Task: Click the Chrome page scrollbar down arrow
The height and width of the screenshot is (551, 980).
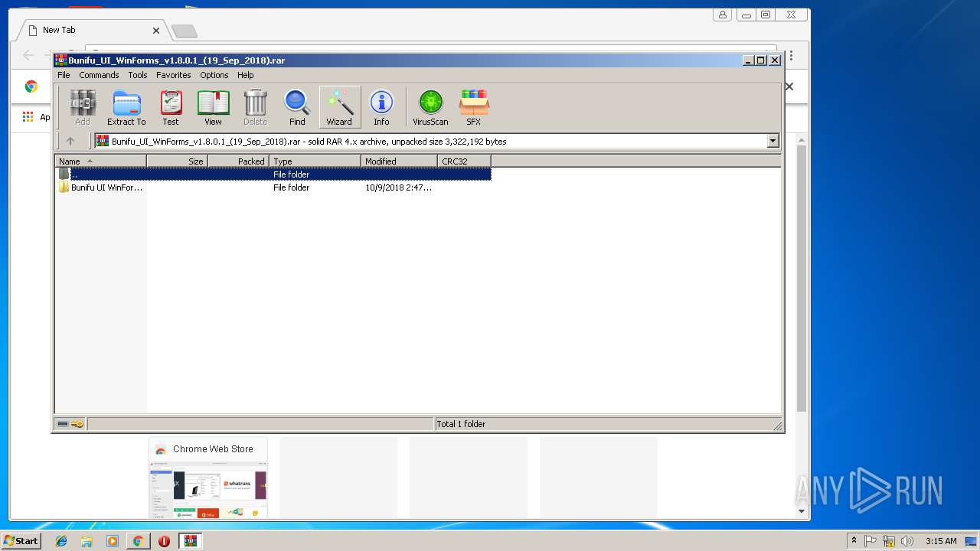Action: 802,511
